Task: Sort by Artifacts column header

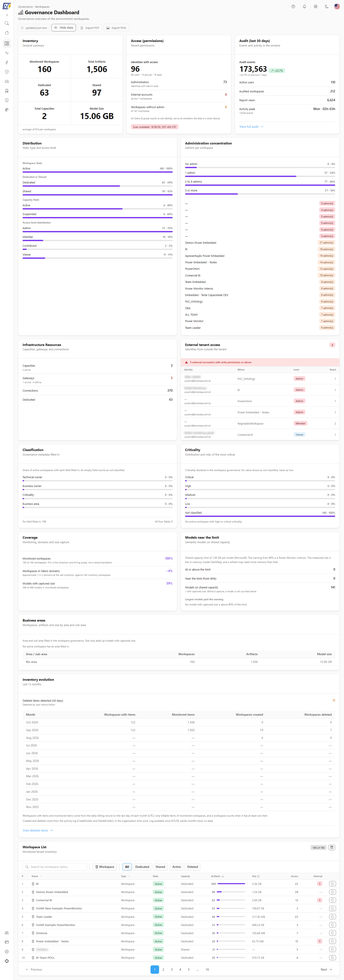Action: coord(217,876)
